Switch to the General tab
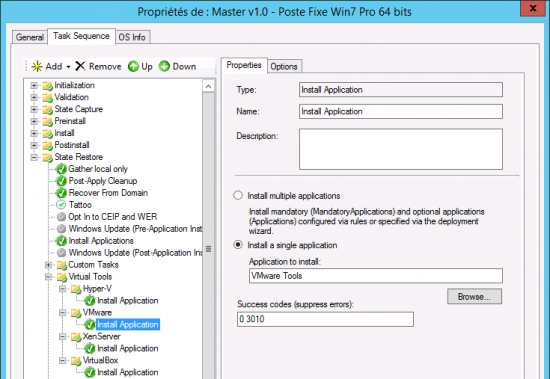The image size is (550, 379). click(x=29, y=37)
